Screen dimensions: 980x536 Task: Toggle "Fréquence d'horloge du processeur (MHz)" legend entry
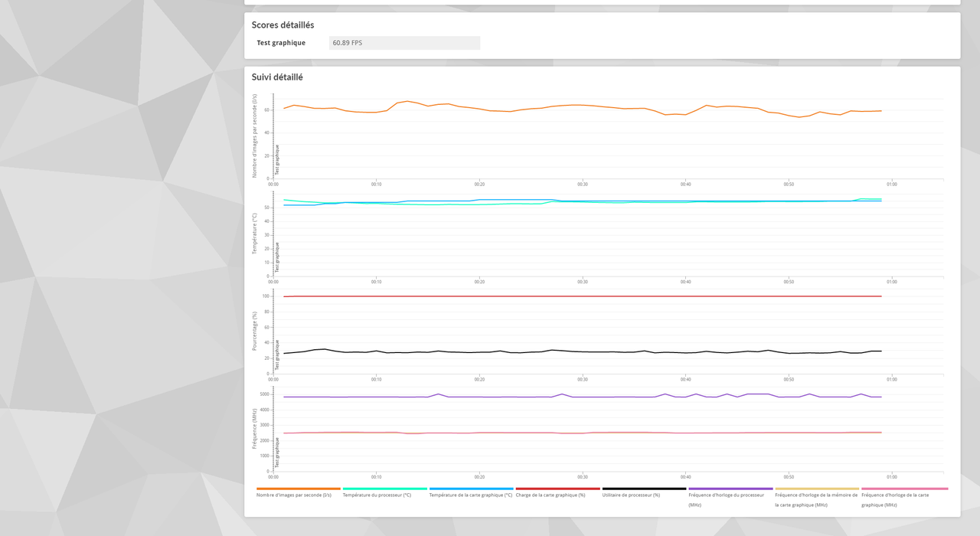click(730, 497)
